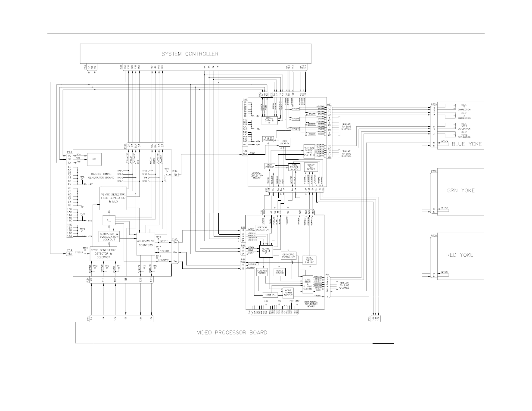
Task: Click the BLUE HORIZ DEFLECTION coil label
Action: (464, 134)
